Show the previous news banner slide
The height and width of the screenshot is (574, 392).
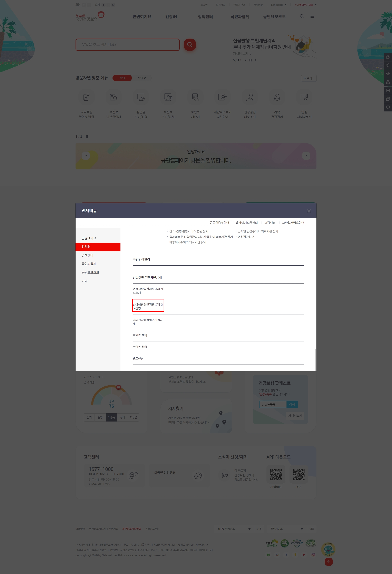click(246, 60)
